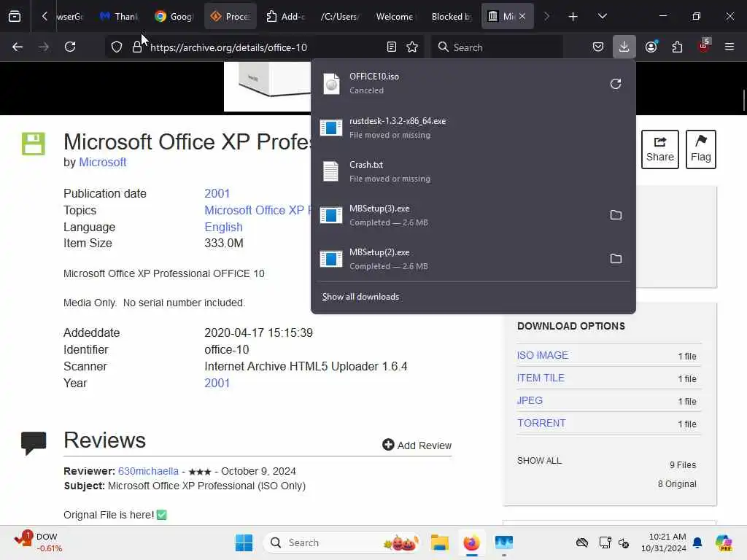This screenshot has width=747, height=560.
Task: Show MBSetup(2).exe in folder
Action: pos(616,259)
